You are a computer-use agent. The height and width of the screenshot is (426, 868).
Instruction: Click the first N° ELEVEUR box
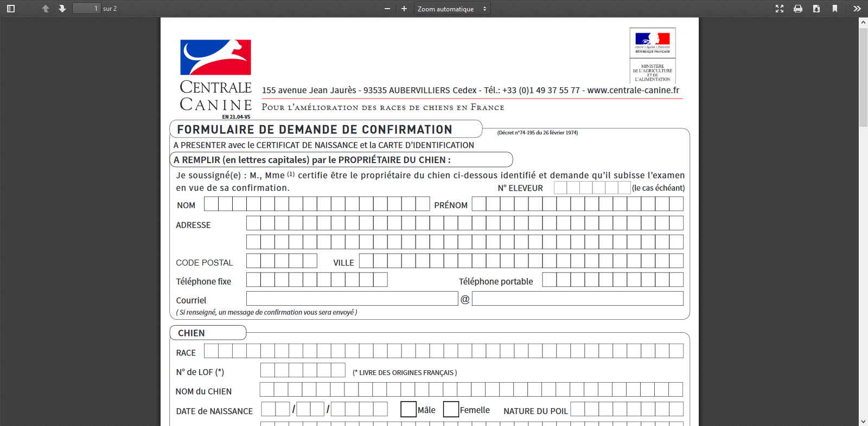560,188
